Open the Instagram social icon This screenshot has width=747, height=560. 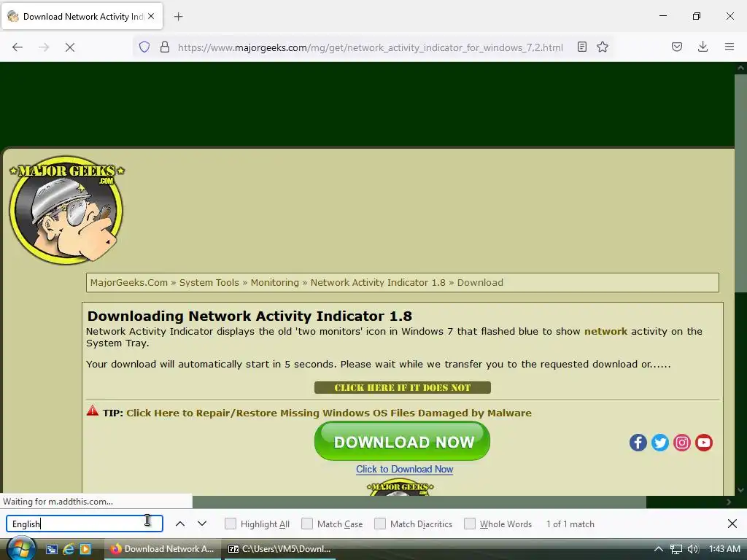(x=682, y=443)
